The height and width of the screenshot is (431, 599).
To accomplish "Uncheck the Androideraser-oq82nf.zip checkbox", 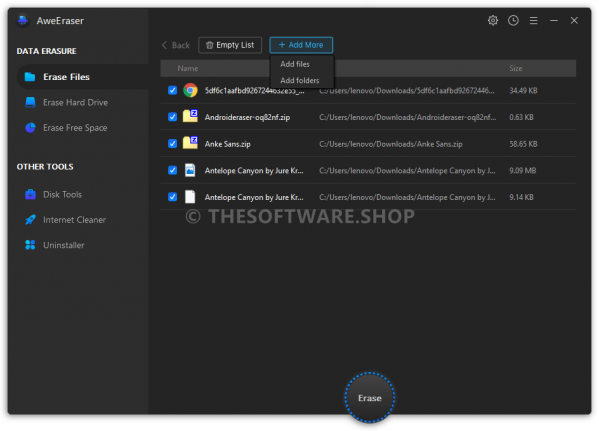I will coord(173,117).
